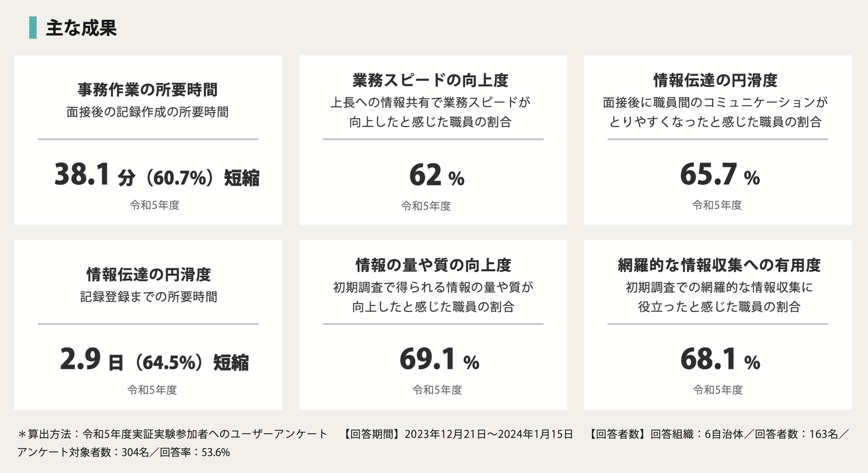
Task: Click the teal accent bar beside 主な成果
Action: pos(33,28)
